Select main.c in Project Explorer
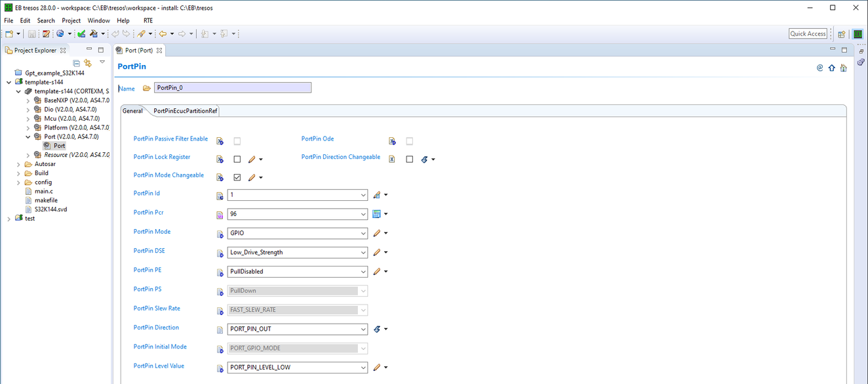This screenshot has height=384, width=868. pyautogui.click(x=43, y=191)
